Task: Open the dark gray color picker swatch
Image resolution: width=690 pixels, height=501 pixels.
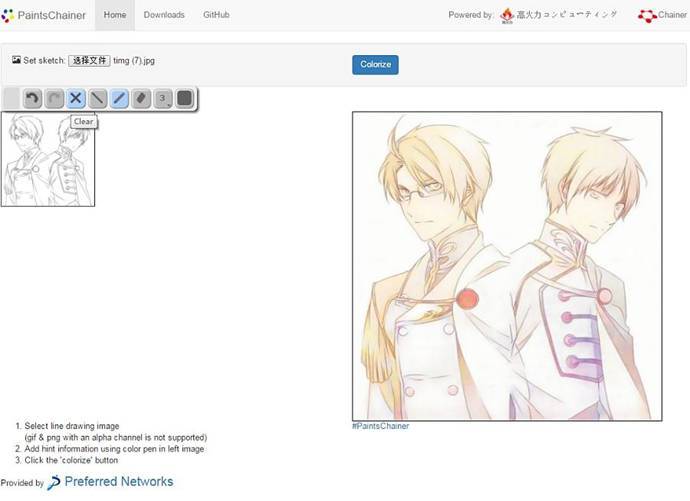Action: click(x=184, y=98)
